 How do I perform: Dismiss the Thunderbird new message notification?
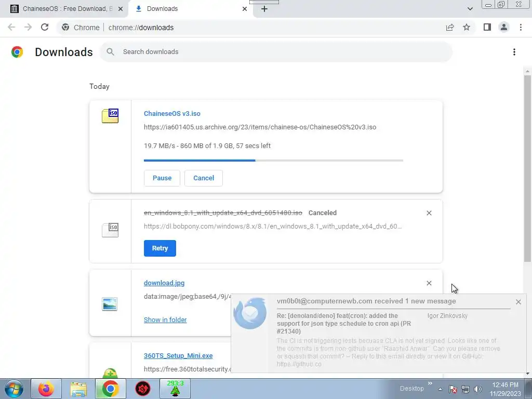[518, 302]
